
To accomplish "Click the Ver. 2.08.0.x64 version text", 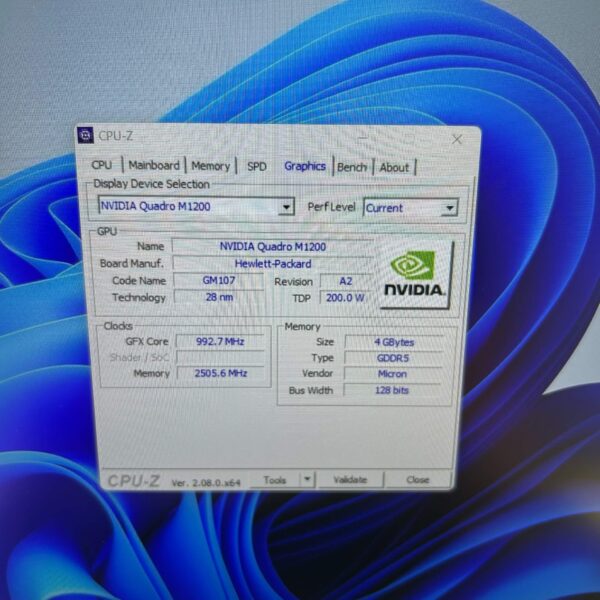I will click(x=206, y=483).
